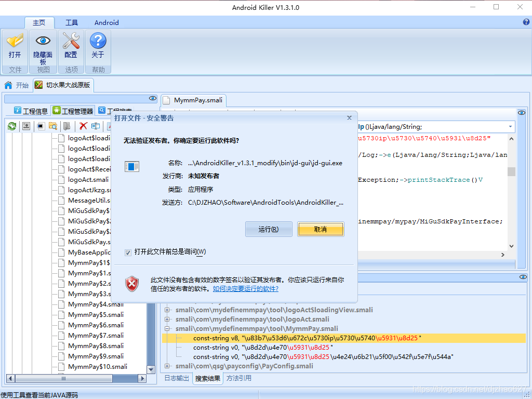The width and height of the screenshot is (532, 399).
Task: Expand smali\...\logoAct.smali search result node
Action: click(167, 320)
